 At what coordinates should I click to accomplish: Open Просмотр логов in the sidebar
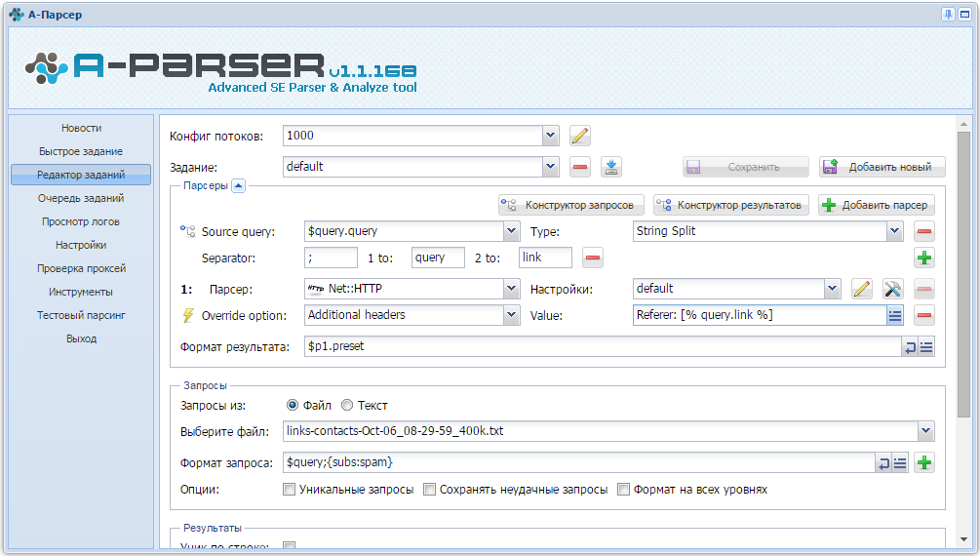[81, 221]
